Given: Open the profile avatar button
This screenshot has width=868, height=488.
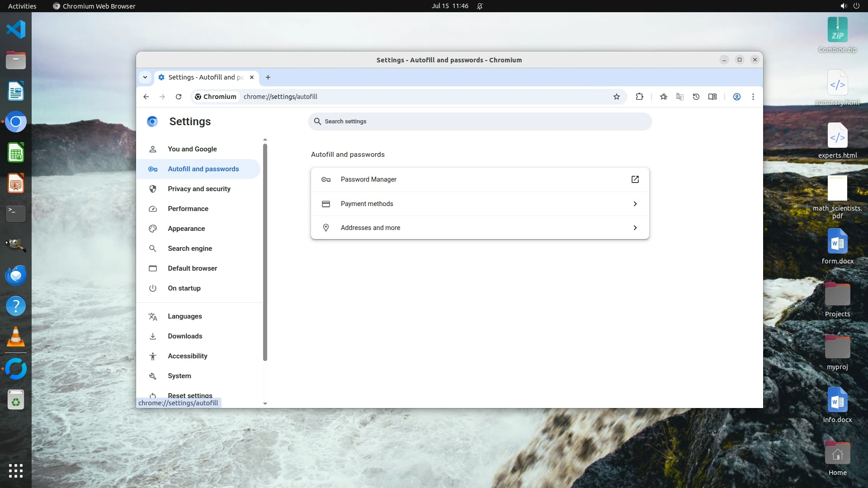Looking at the screenshot, I should pos(736,97).
